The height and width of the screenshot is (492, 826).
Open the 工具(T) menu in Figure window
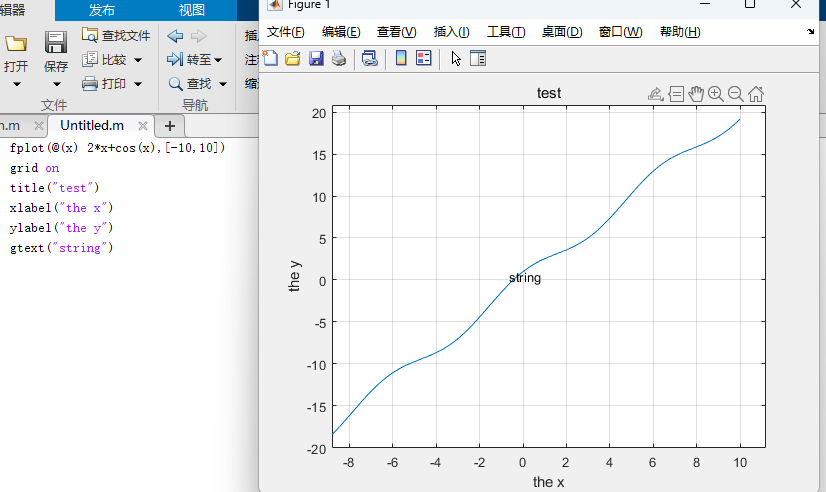tap(506, 32)
